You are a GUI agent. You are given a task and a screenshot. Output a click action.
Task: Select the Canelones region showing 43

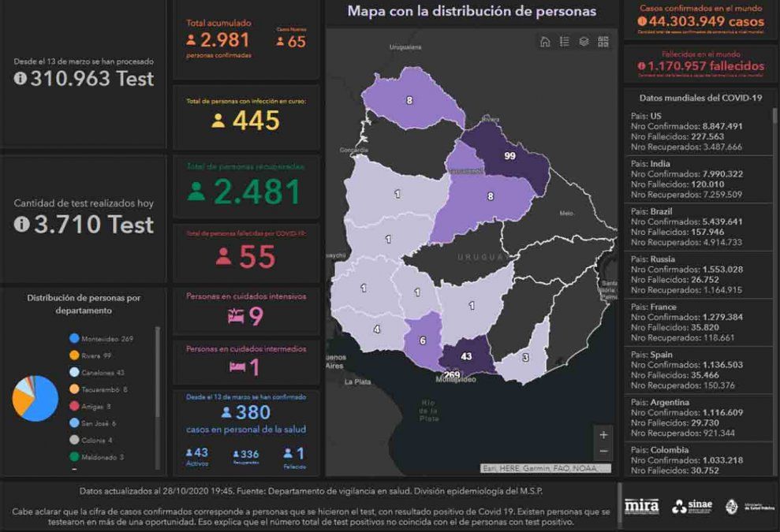[466, 359]
